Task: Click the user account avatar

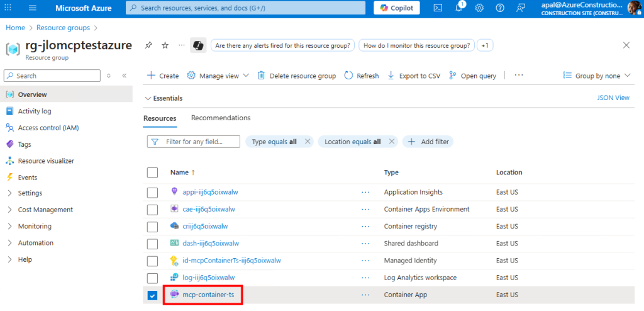Action: click(634, 8)
